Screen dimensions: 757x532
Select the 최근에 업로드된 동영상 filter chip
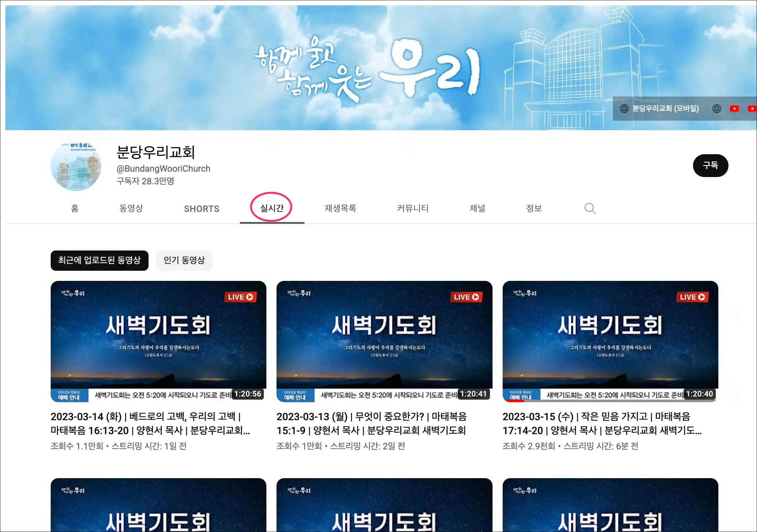coord(99,260)
